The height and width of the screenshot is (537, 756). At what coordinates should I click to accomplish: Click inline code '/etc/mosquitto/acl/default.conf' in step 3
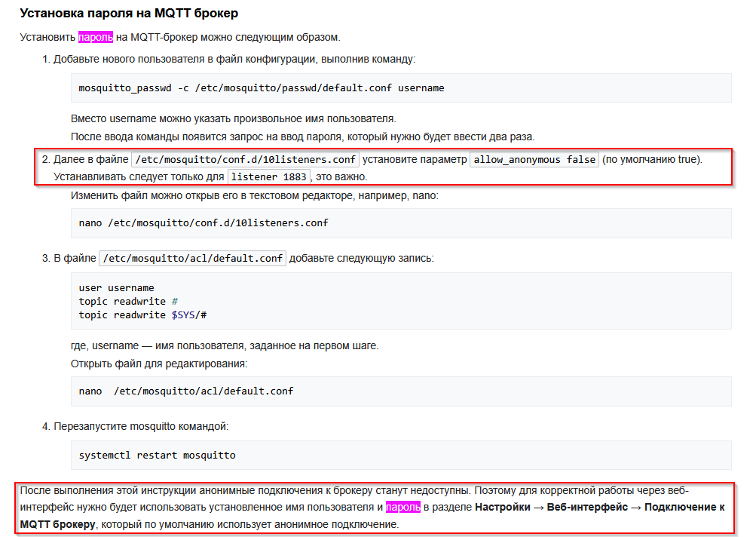point(192,258)
